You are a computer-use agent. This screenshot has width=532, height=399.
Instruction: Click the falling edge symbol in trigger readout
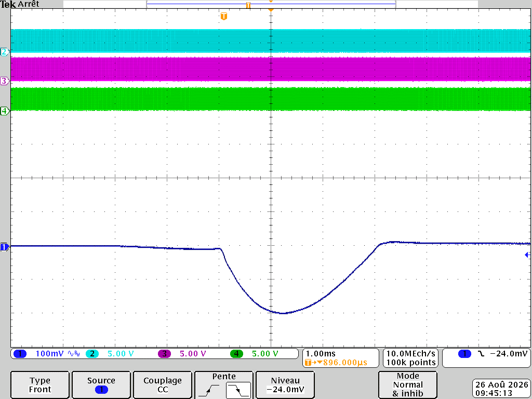[481, 354]
